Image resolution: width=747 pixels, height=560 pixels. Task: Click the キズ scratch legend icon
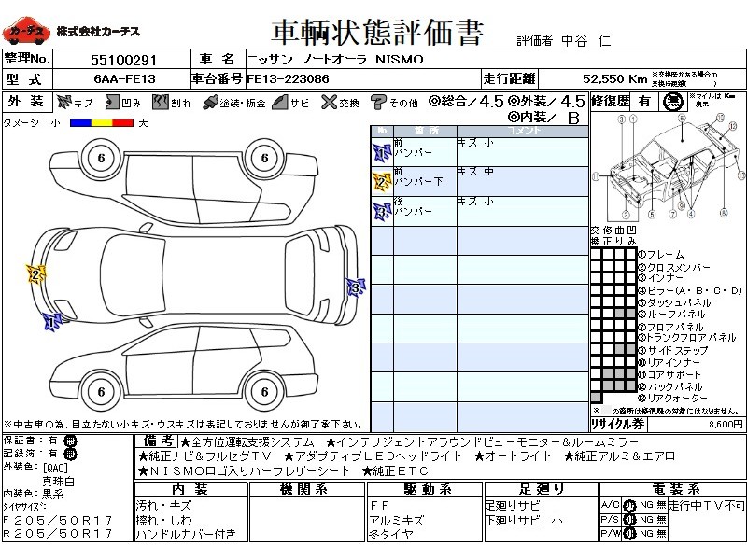tap(64, 102)
